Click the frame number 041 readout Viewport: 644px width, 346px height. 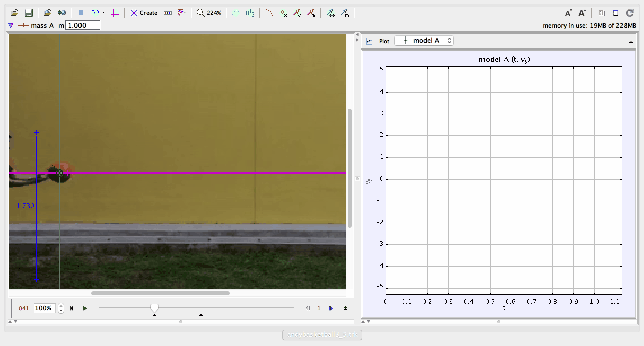coord(24,308)
